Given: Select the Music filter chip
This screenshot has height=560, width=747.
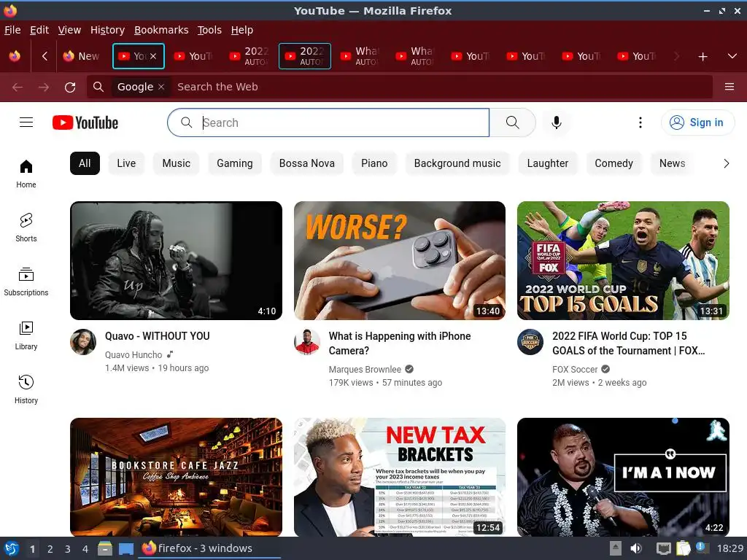Looking at the screenshot, I should coord(177,163).
